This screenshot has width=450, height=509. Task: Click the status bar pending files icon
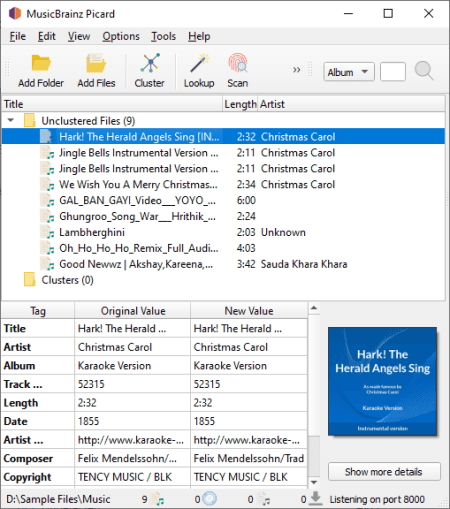(x=264, y=499)
